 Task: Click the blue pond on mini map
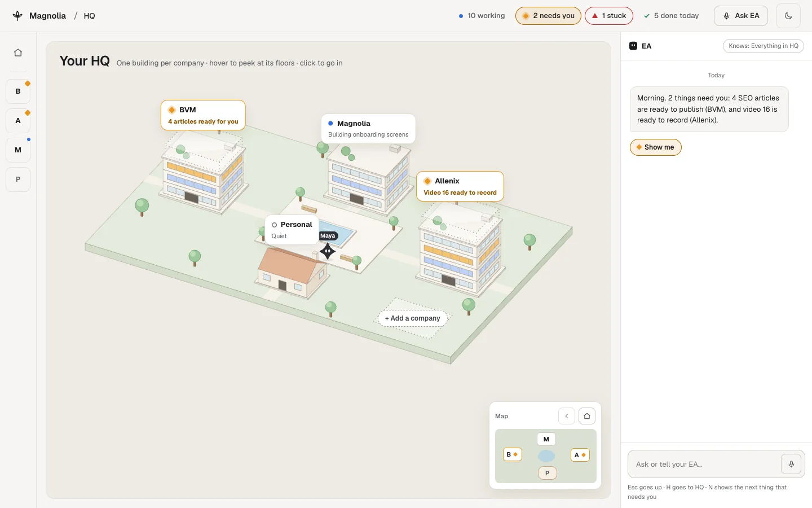(546, 456)
